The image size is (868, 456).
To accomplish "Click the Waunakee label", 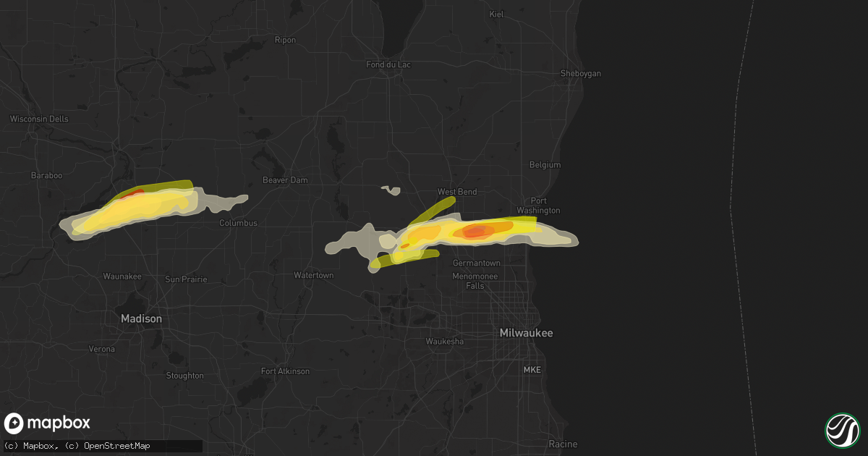I will pos(122,276).
